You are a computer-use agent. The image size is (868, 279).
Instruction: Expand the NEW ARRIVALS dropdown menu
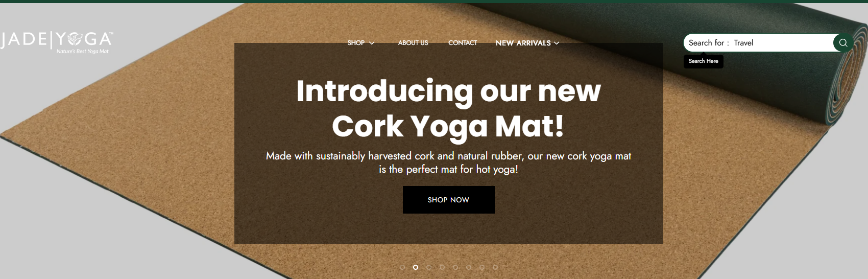click(x=527, y=43)
